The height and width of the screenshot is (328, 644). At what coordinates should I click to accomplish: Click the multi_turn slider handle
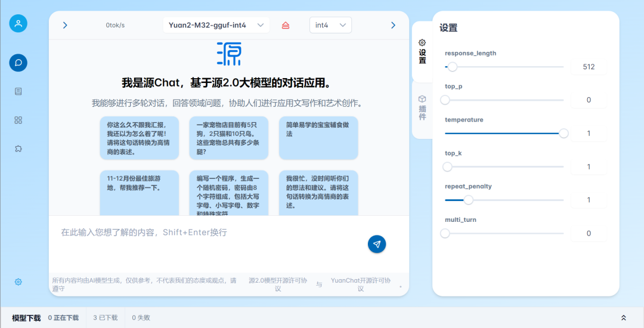click(445, 233)
